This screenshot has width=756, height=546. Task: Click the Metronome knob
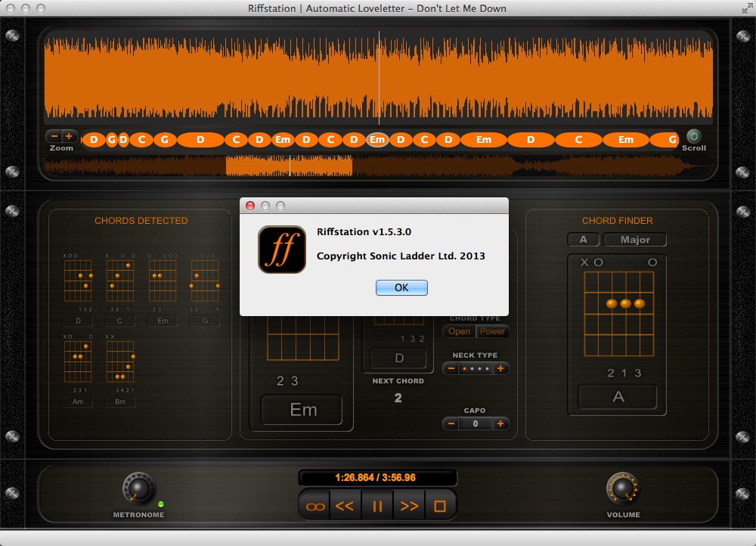click(138, 489)
